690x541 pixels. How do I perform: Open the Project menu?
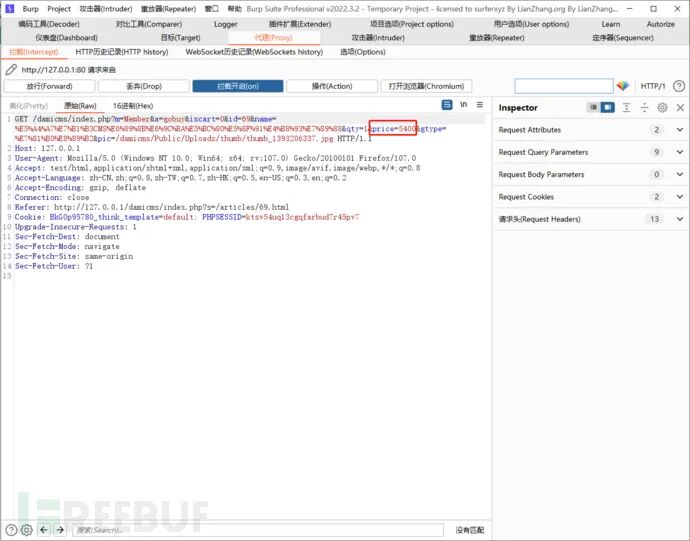pyautogui.click(x=59, y=9)
